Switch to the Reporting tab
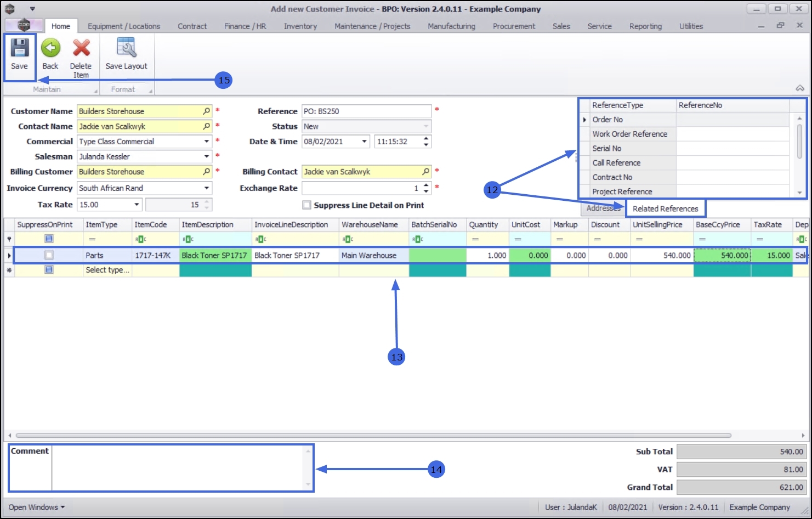This screenshot has height=519, width=812. [645, 26]
